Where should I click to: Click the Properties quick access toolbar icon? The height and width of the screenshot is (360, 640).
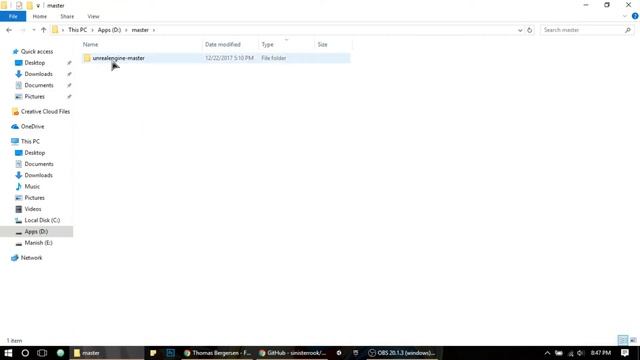pyautogui.click(x=19, y=5)
